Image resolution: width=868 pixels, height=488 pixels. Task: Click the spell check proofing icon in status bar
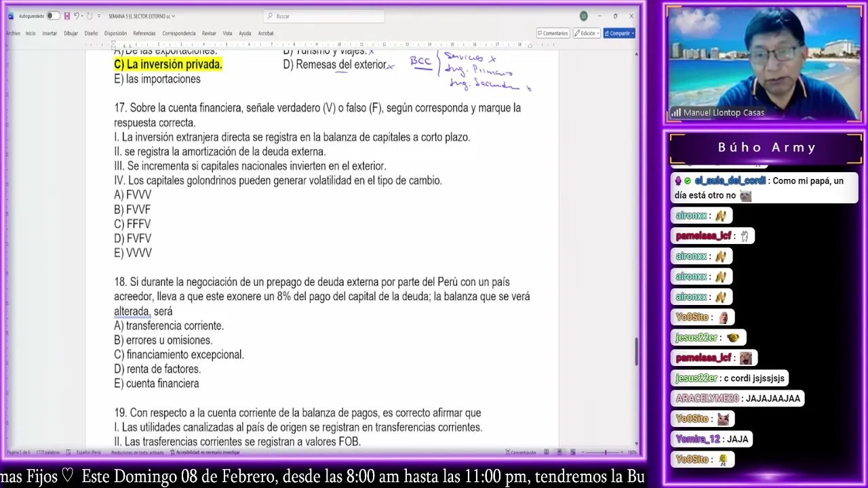pos(68,452)
